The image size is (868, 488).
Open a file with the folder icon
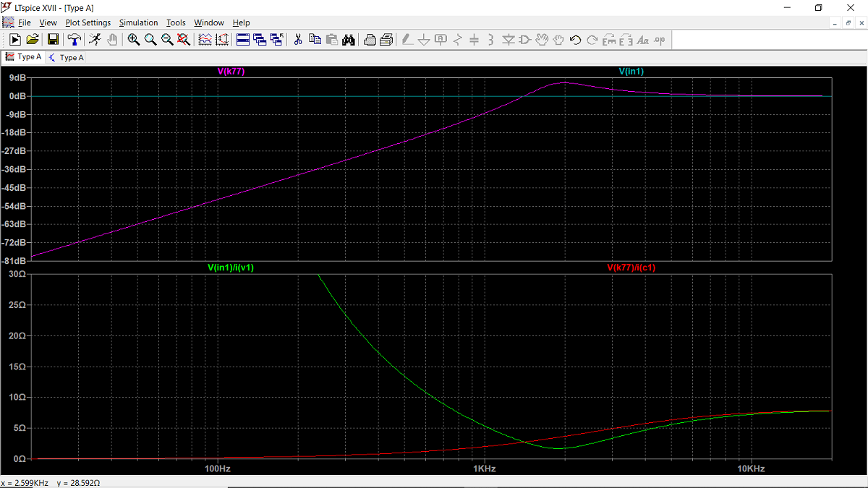[33, 40]
